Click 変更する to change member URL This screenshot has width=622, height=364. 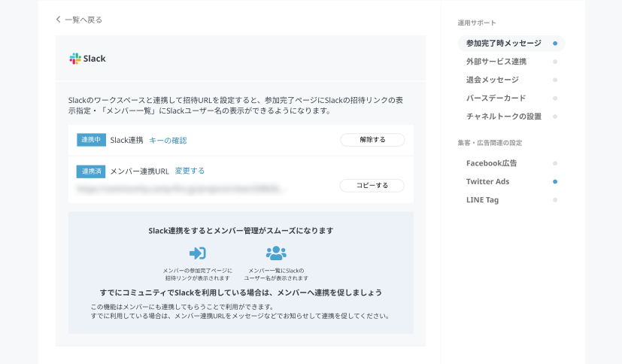coord(190,171)
